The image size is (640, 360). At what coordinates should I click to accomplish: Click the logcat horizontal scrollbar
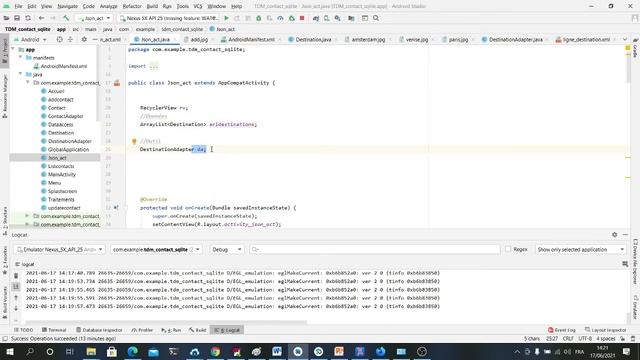click(x=166, y=322)
